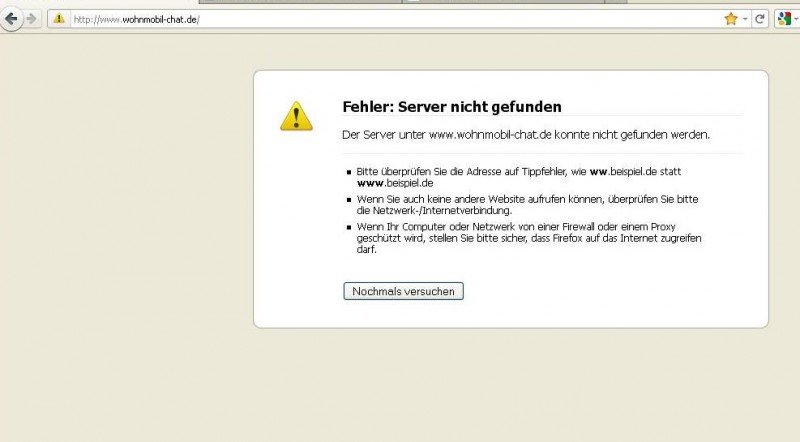Expand the address bar history dropdown arrow
800x442 pixels.
click(745, 19)
